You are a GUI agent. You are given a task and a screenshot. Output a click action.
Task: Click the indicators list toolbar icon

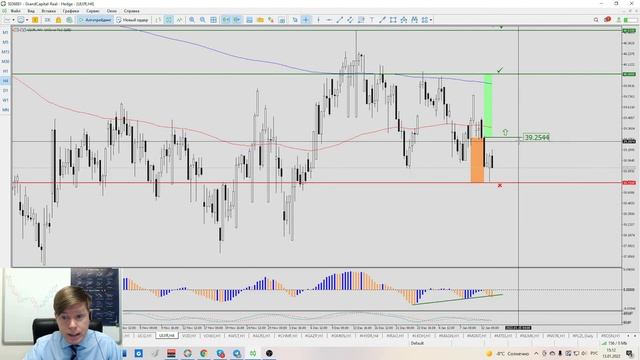pyautogui.click(x=249, y=20)
